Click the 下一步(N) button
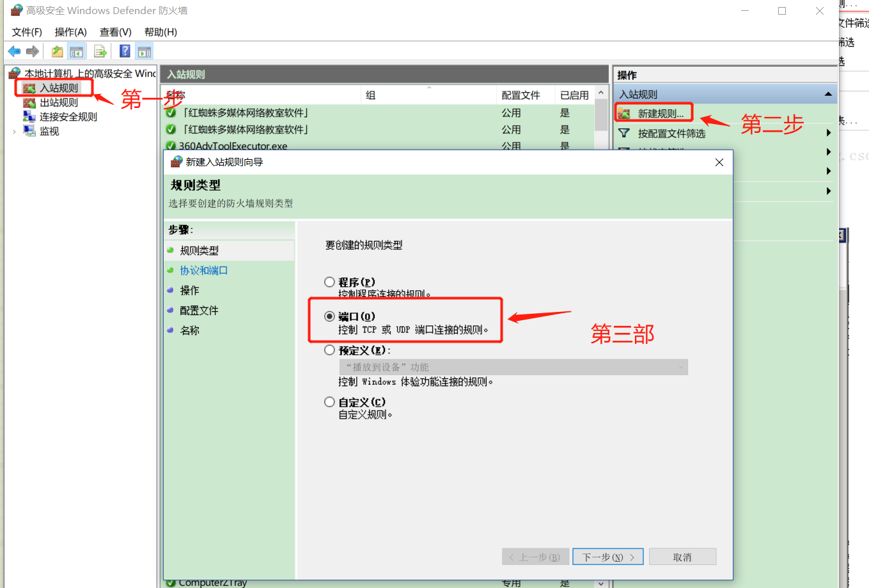Viewport: 869px width, 588px height. [x=607, y=557]
